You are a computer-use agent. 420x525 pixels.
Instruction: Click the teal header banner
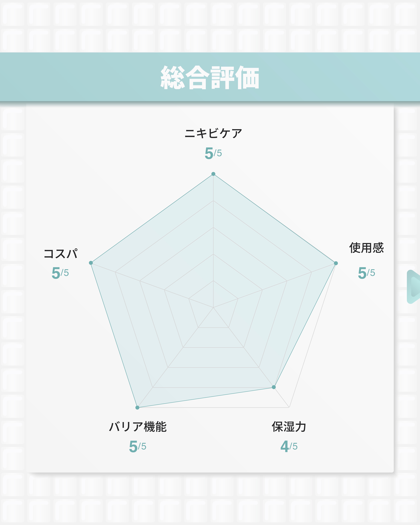(x=73, y=77)
